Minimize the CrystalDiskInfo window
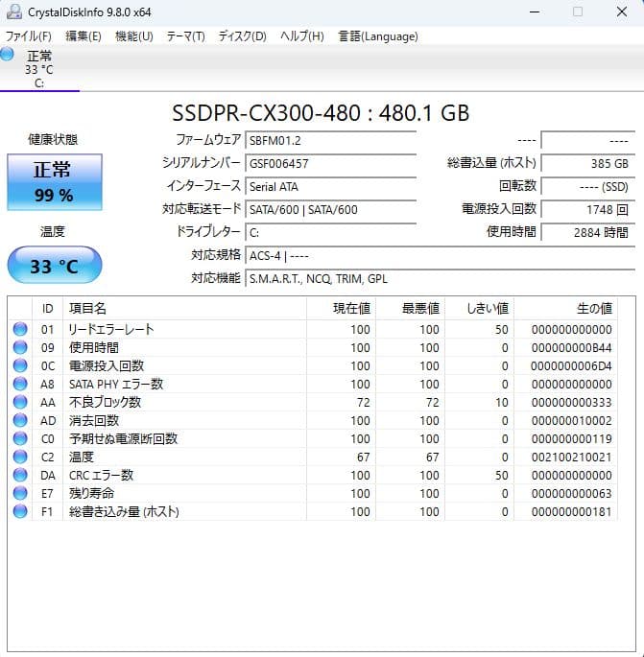644x657 pixels. (x=535, y=12)
